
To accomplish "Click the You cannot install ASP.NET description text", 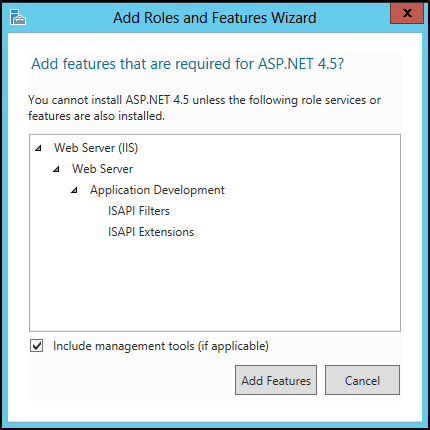I will 204,108.
